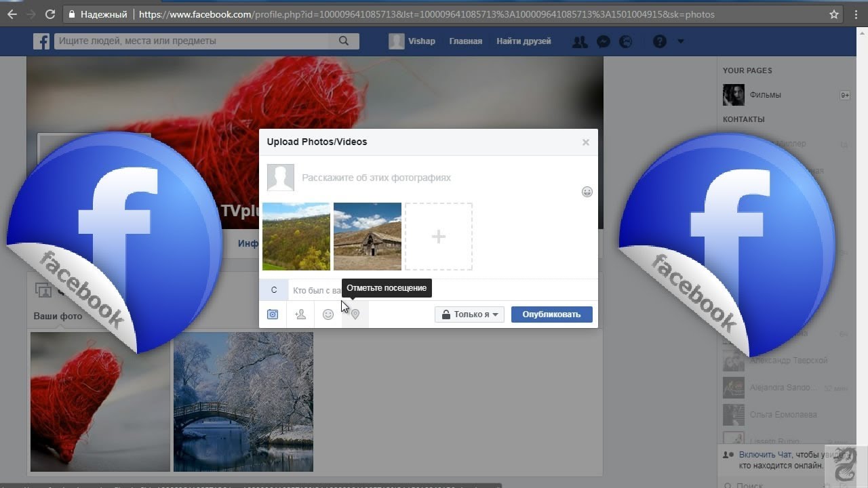
Task: Click 'Найти друзей' in the top navigation
Action: [524, 41]
